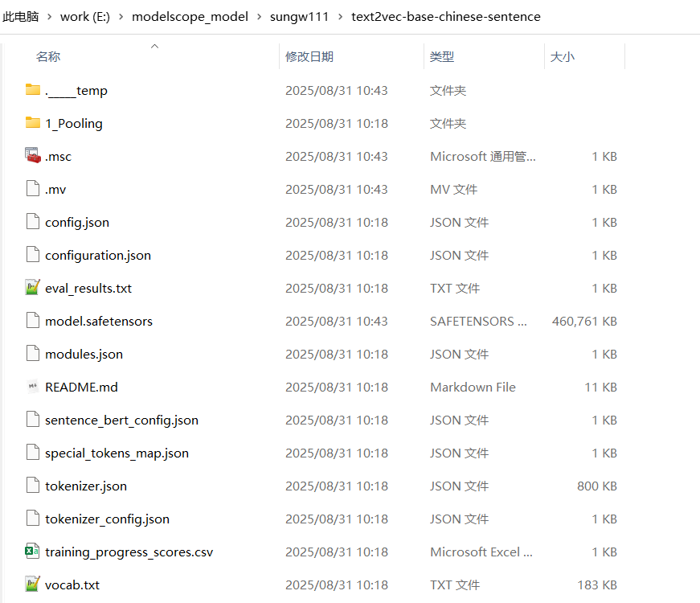
Task: Sort files by 大小 column header
Action: coord(563,57)
